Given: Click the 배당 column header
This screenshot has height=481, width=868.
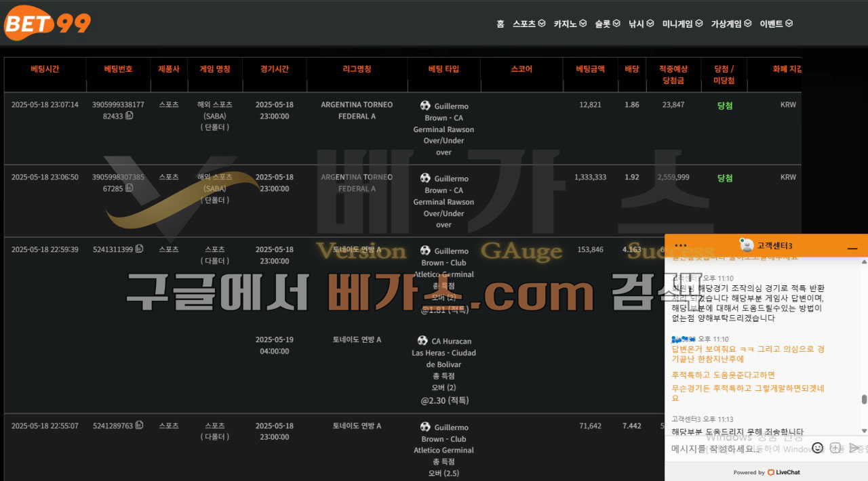Looking at the screenshot, I should coord(632,69).
